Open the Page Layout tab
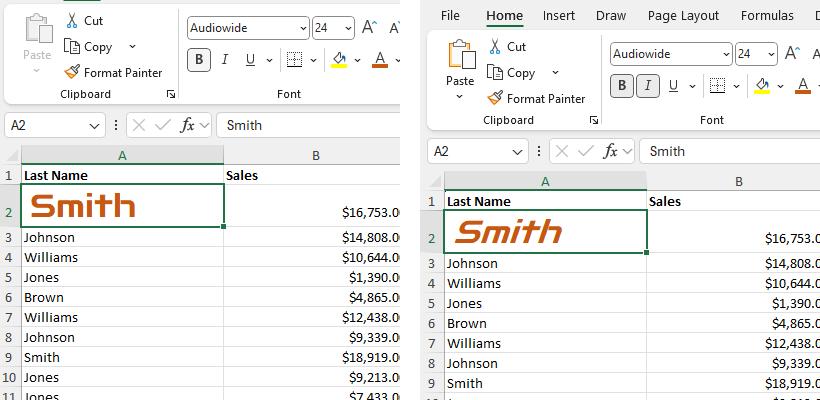The width and height of the screenshot is (820, 400). tap(683, 15)
